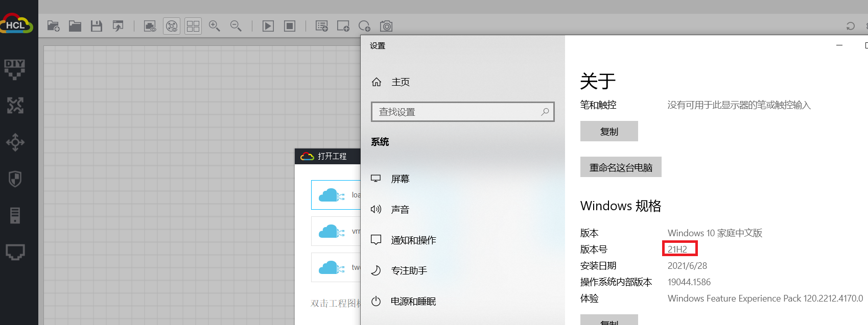
Task: Click Windows 10 家庭中文版 edition text
Action: point(715,233)
